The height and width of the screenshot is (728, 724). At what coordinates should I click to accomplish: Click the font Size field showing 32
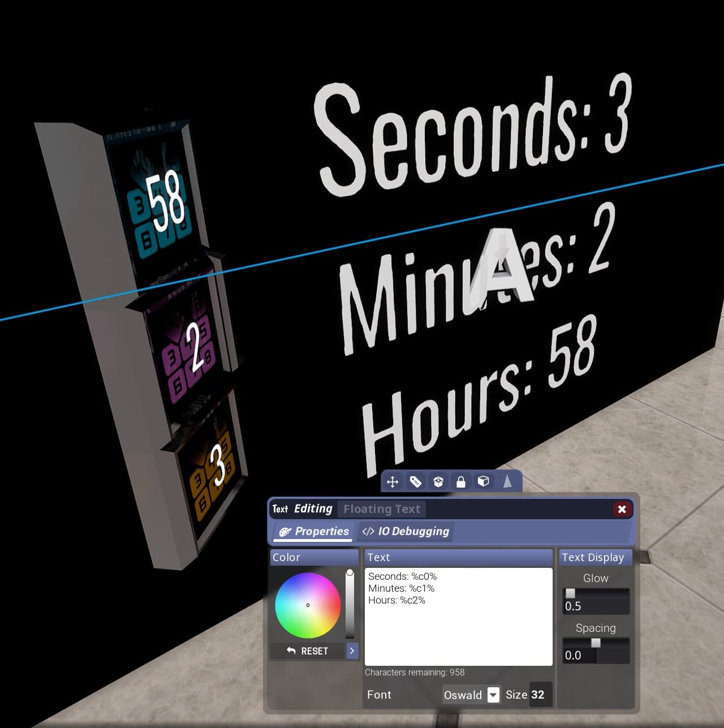538,695
